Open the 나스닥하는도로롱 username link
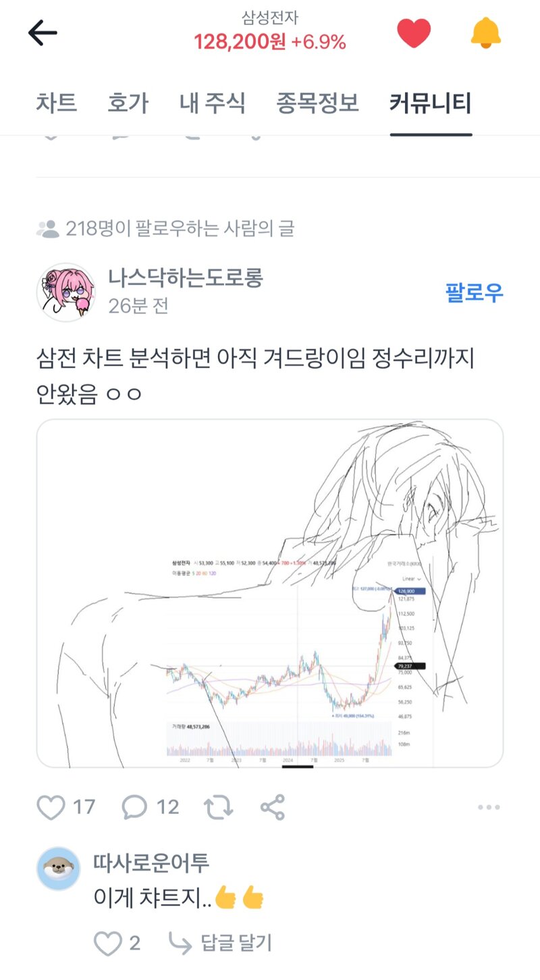 185,278
